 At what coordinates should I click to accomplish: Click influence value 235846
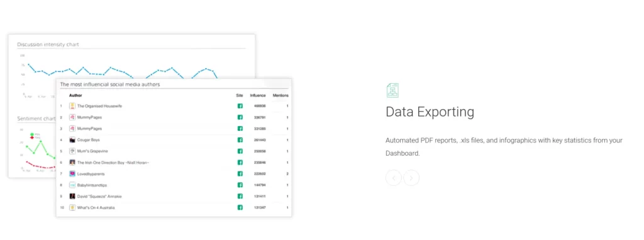pyautogui.click(x=260, y=163)
